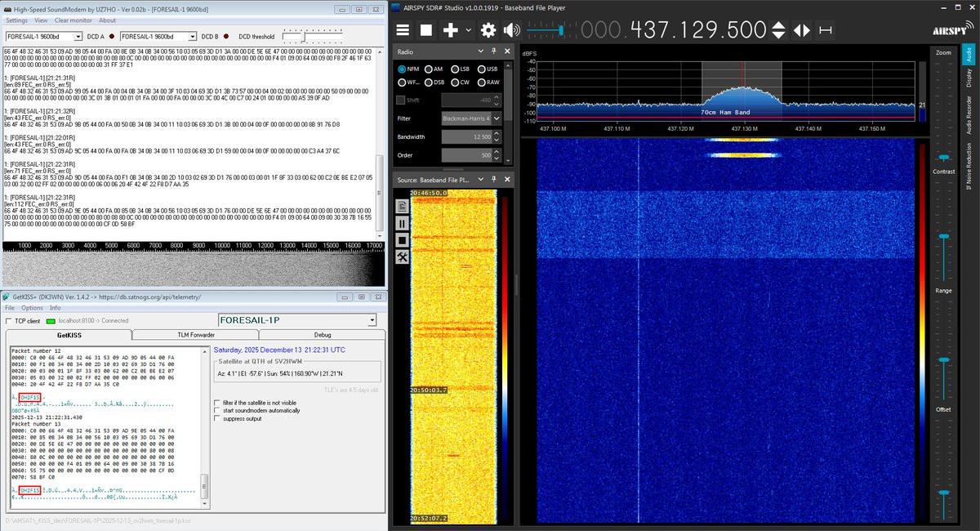Open SDR# settings via the gear icon
This screenshot has height=531, width=980.
(488, 30)
